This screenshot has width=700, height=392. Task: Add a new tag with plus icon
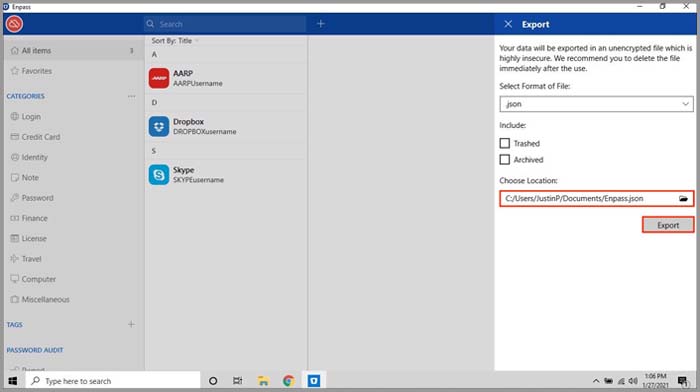131,324
